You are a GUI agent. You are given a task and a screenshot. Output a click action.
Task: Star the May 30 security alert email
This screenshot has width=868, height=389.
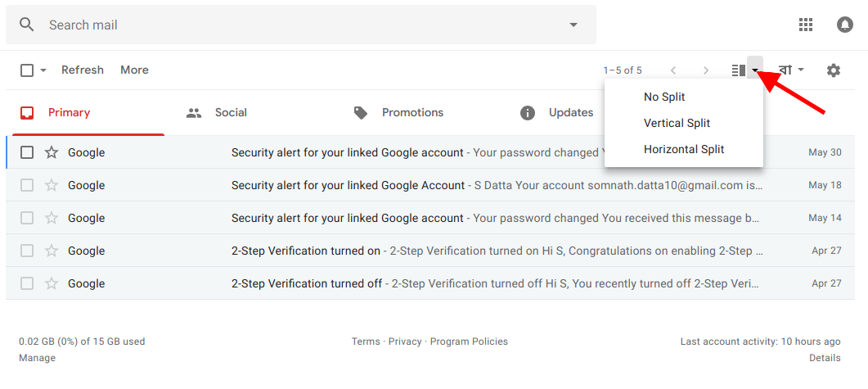coord(52,152)
